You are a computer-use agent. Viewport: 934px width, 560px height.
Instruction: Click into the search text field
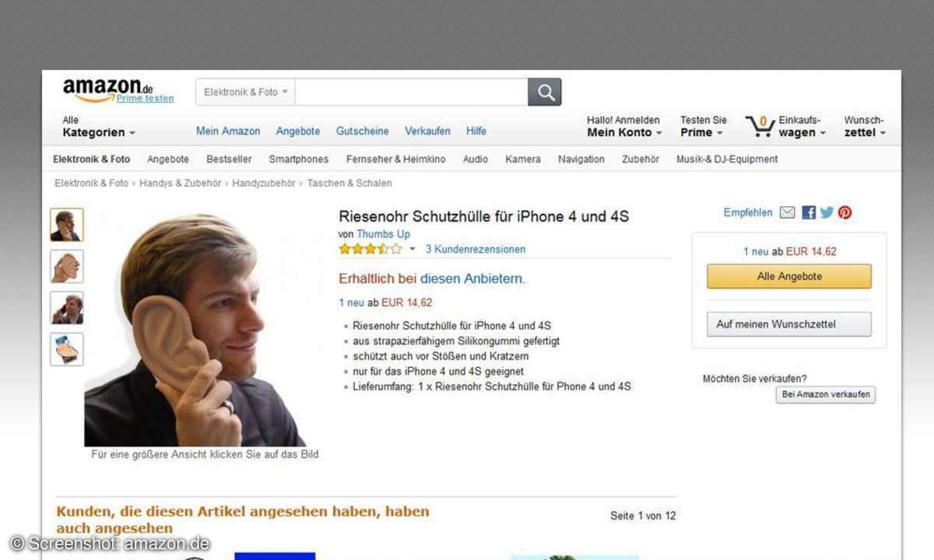tap(411, 93)
